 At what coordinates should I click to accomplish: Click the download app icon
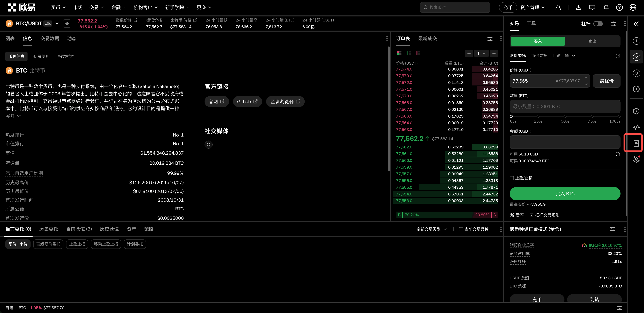click(x=579, y=8)
